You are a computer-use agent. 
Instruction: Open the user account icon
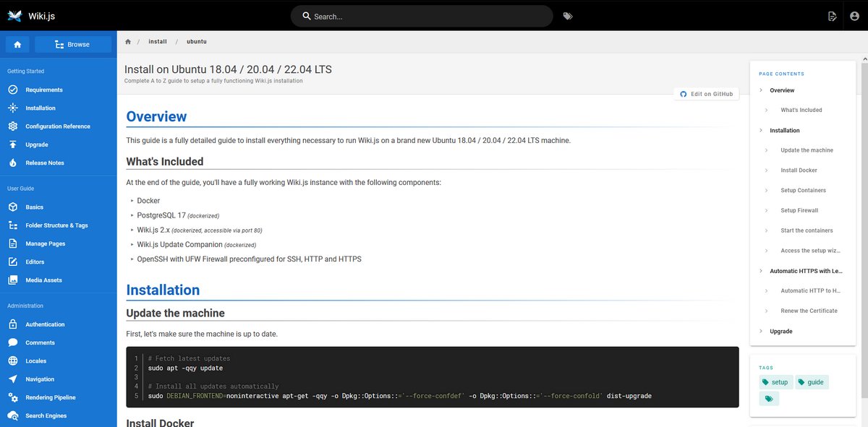click(x=855, y=16)
